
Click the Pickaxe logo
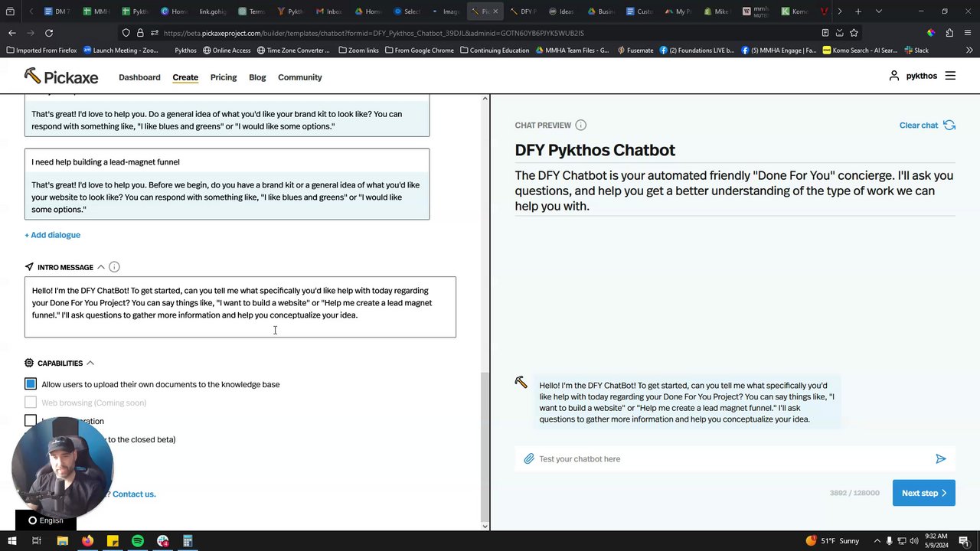[61, 77]
